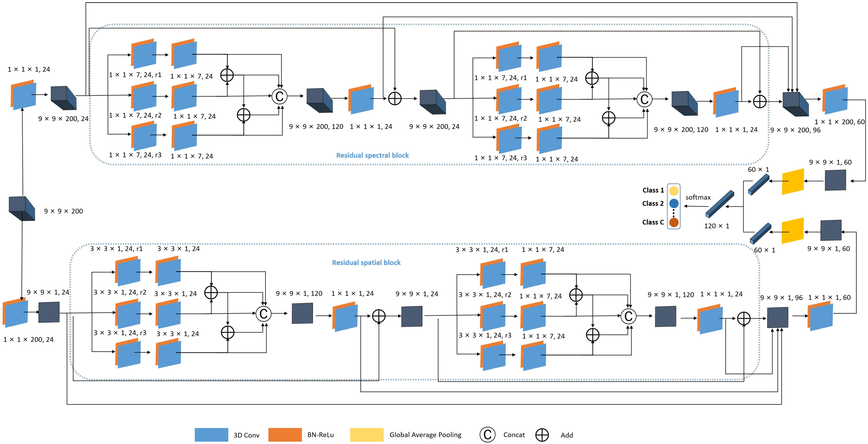Click the Add node feeding the 9 × 9 × 1, 96 square
868x444 pixels.
[x=744, y=318]
